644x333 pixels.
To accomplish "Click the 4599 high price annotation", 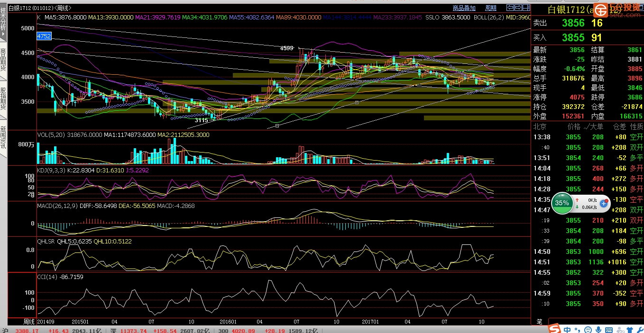I will tap(286, 48).
